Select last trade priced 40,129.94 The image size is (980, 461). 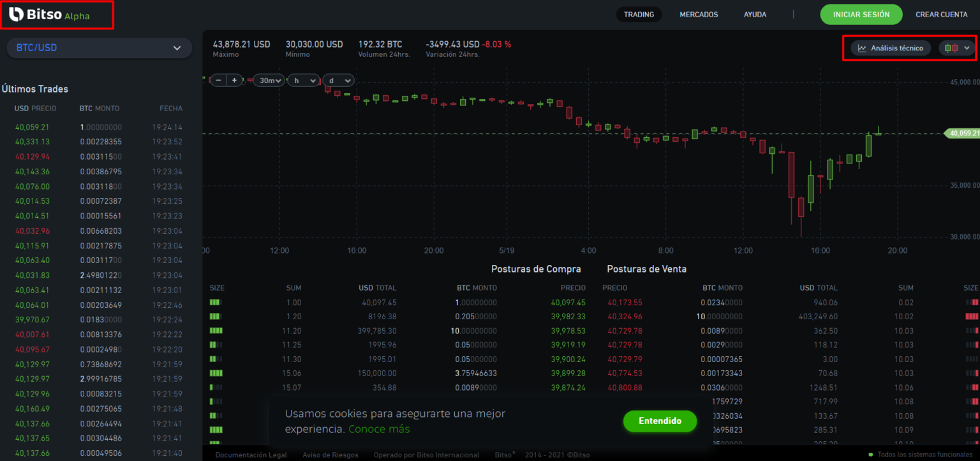tap(33, 156)
